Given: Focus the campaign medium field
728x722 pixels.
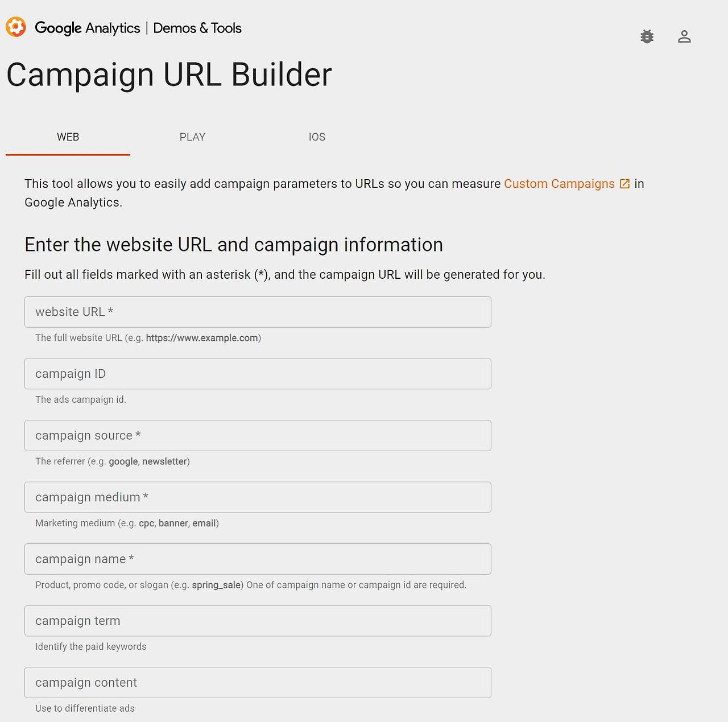Looking at the screenshot, I should pyautogui.click(x=258, y=497).
